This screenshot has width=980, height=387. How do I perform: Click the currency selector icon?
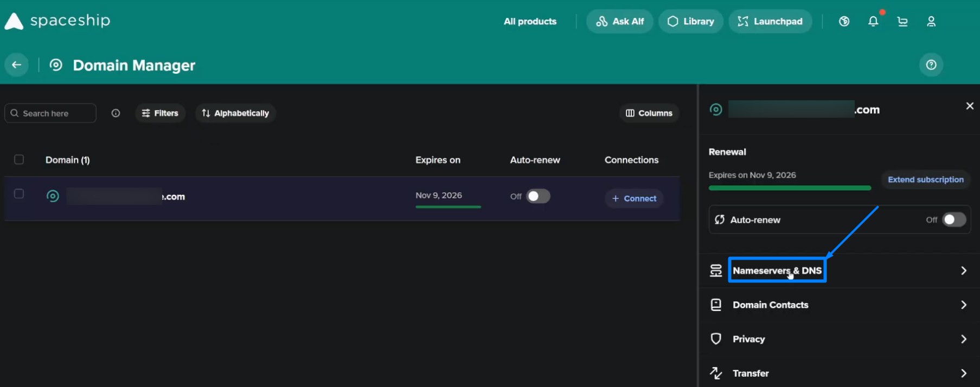coord(844,22)
